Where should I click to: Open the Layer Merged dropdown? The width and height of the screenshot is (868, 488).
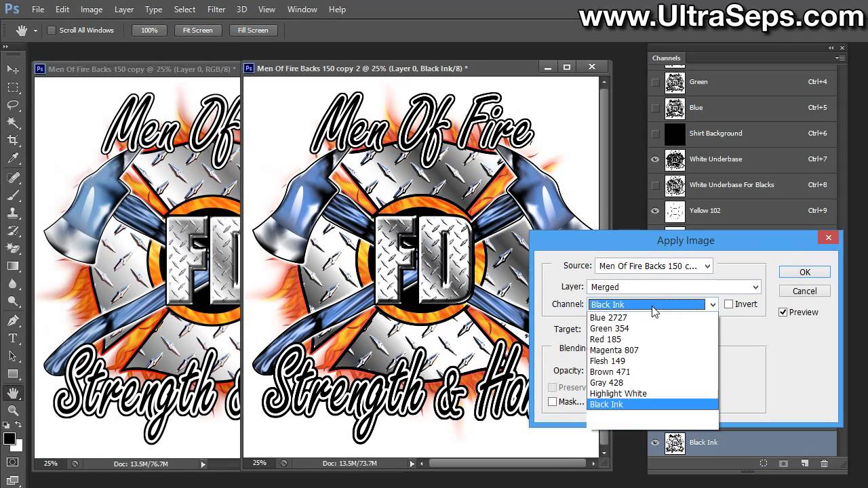click(x=674, y=287)
